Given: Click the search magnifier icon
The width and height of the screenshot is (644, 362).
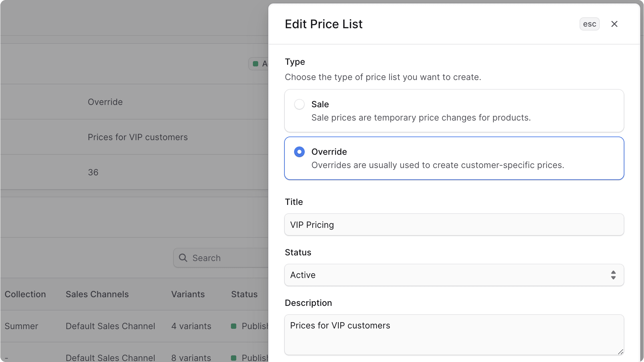Looking at the screenshot, I should (x=183, y=258).
